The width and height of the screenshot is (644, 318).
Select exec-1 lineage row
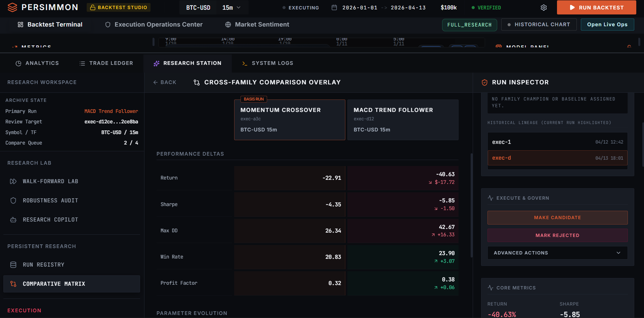pos(557,142)
